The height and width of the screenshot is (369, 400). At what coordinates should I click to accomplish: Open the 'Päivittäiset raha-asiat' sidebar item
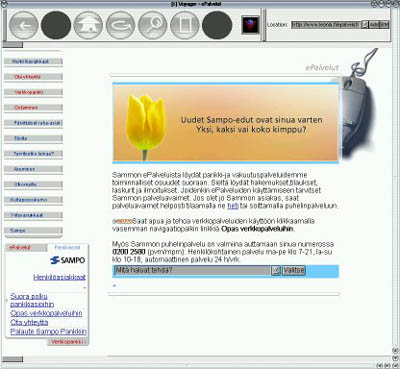point(33,123)
